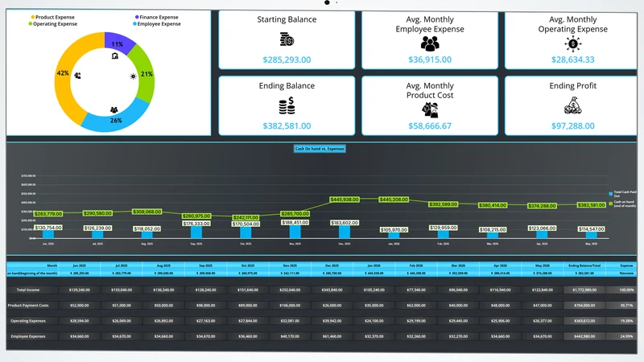Select the Employee Expenses row label
Viewport: 644px width, 362px height.
(28, 336)
